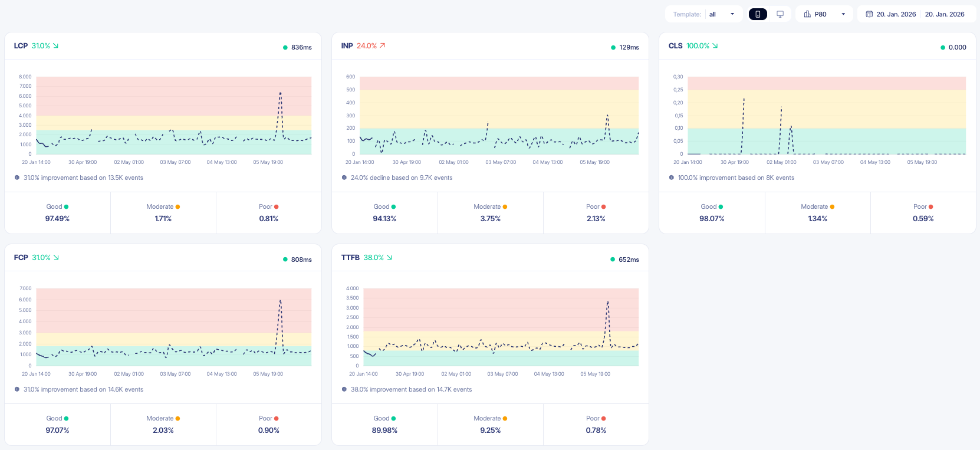The image size is (980, 450).
Task: Click the TTFB value 652ms
Action: 629,260
